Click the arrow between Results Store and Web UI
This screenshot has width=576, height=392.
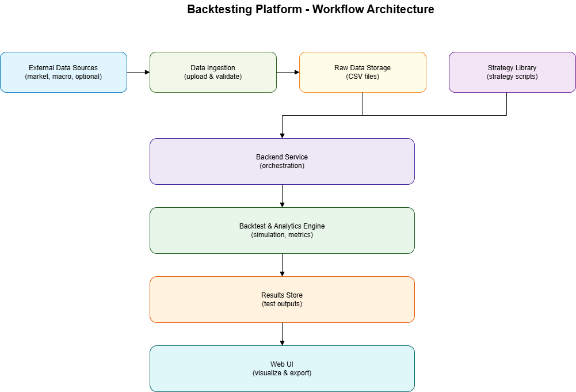click(282, 334)
